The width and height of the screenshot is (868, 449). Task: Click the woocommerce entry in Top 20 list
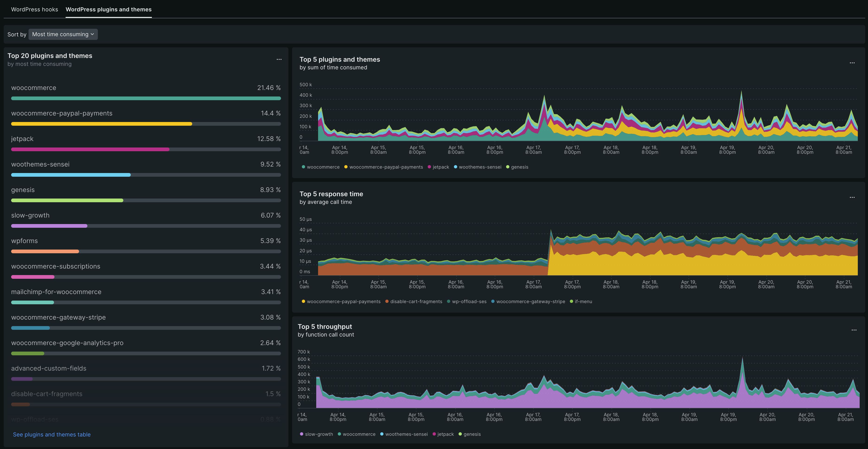(34, 88)
